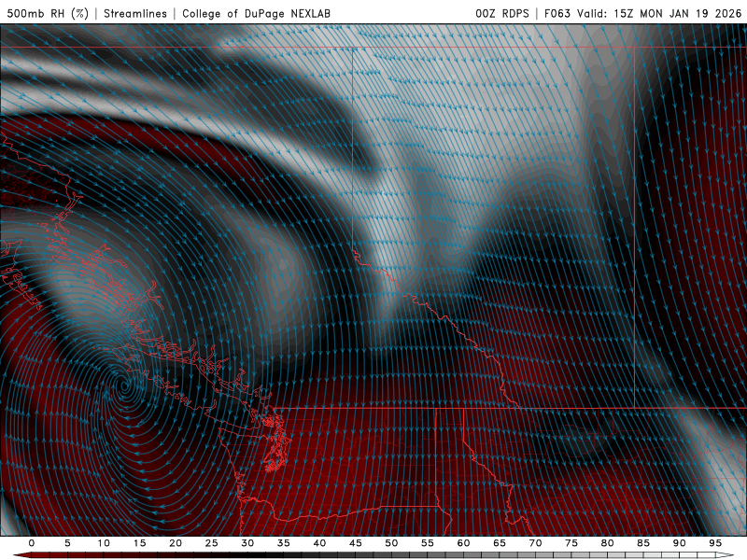Click the colorbar label "65"
Image resolution: width=747 pixels, height=560 pixels.
[500, 543]
